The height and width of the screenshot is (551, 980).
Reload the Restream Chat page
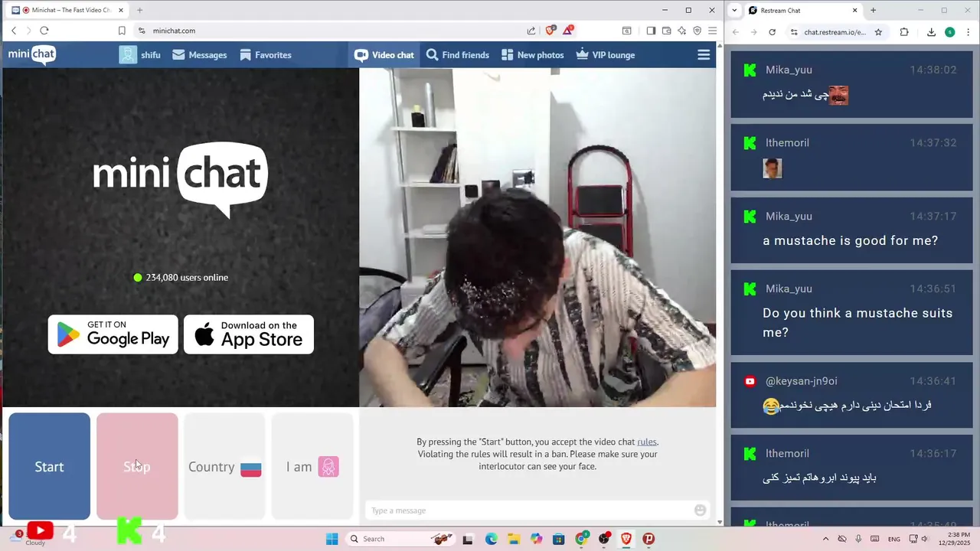(772, 32)
